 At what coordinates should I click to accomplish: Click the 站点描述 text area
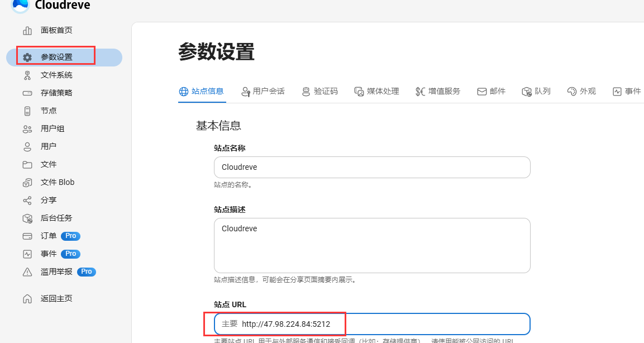click(x=372, y=246)
